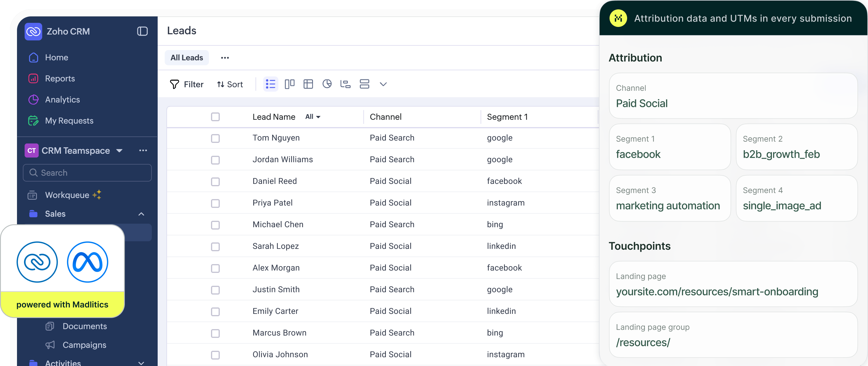
Task: Click the Segment 4 single_image_ad card
Action: pyautogui.click(x=797, y=198)
